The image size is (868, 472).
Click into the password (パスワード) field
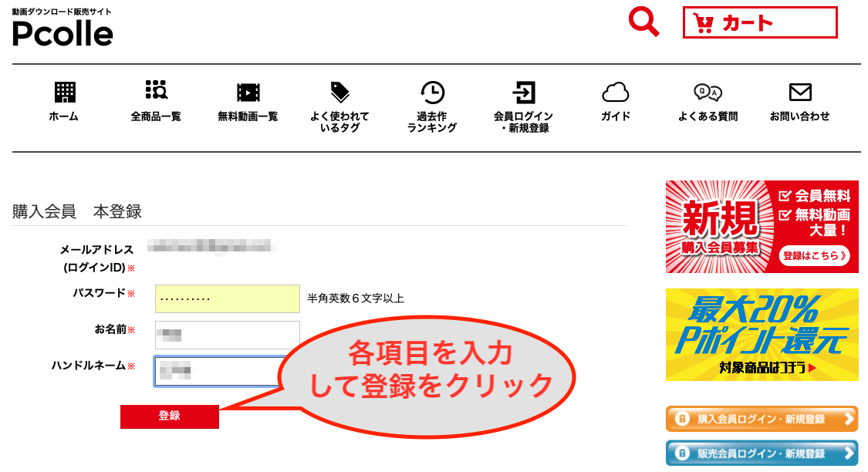(227, 298)
